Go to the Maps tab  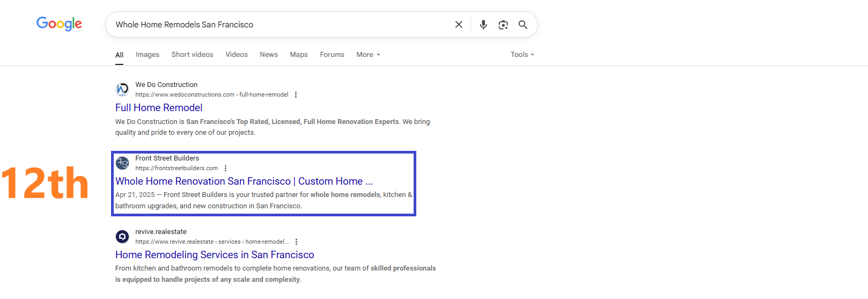pyautogui.click(x=299, y=55)
